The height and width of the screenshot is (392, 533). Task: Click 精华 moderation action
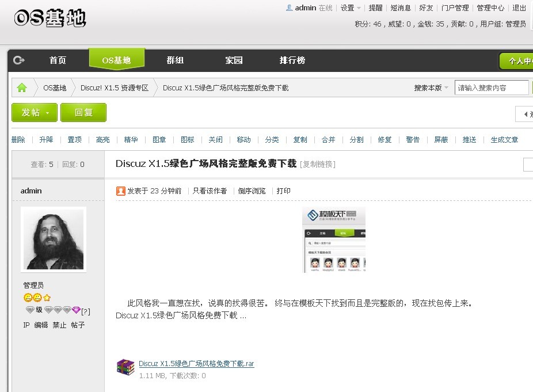point(131,140)
